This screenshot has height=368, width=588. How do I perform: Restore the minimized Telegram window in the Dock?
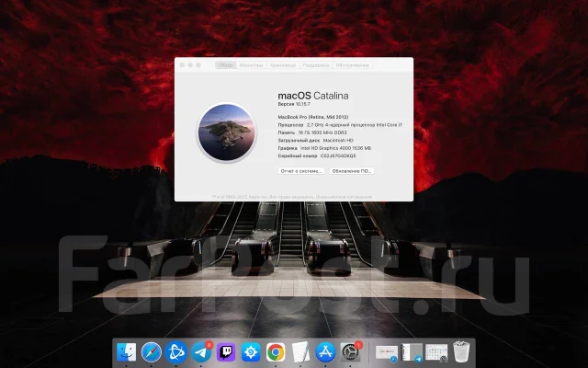(x=412, y=353)
